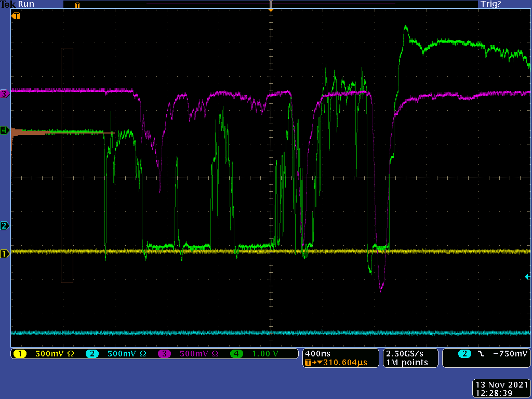Select channel 1 ground marker on left edge
532x399 pixels.
pos(5,254)
